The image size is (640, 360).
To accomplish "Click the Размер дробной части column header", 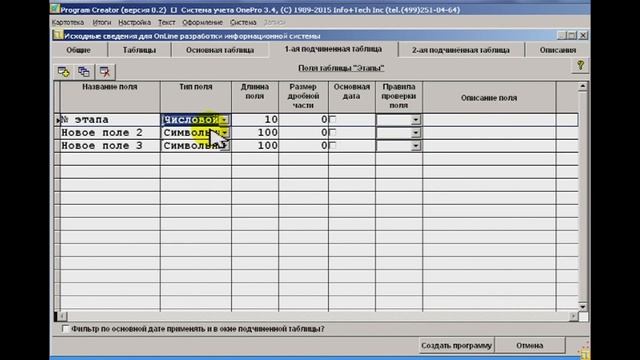I will pyautogui.click(x=304, y=97).
